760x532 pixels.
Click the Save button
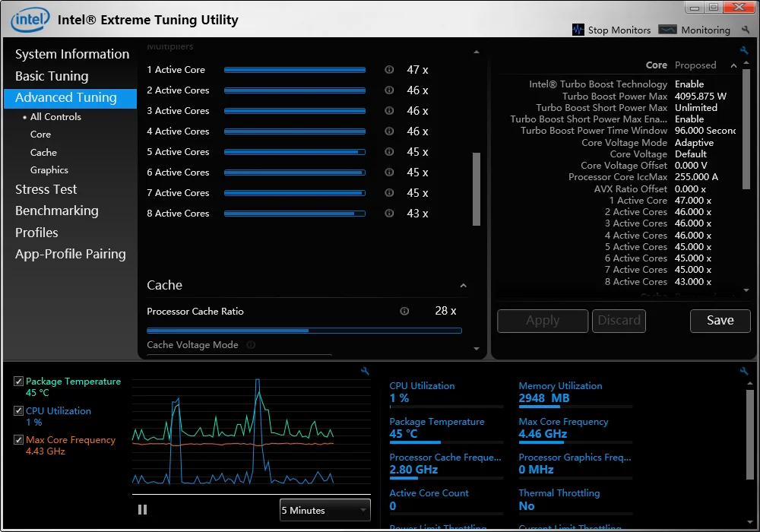[720, 321]
